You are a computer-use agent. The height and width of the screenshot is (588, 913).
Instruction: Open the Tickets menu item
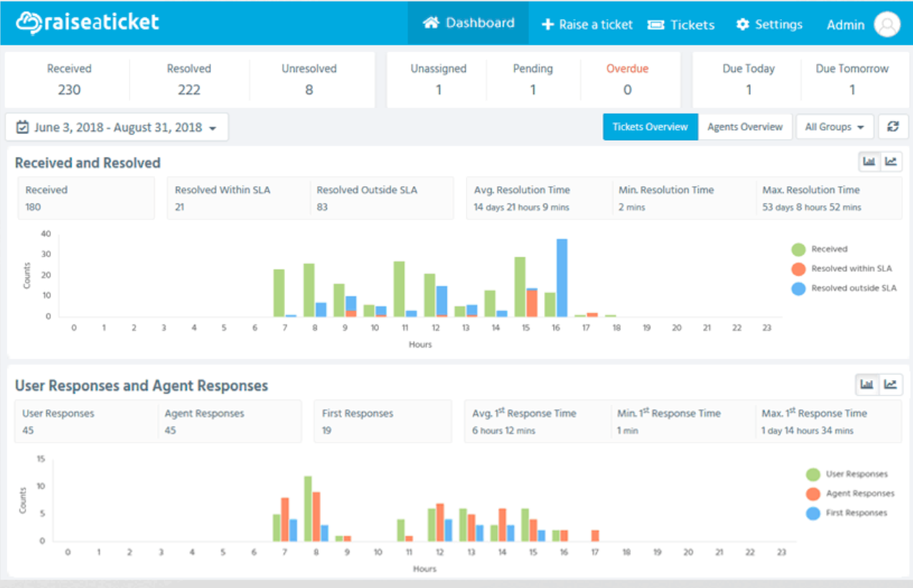coord(681,25)
